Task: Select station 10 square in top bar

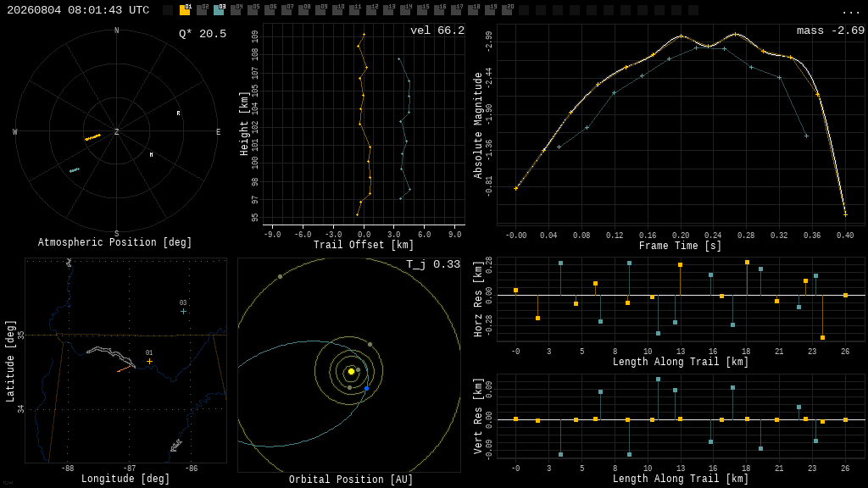Action: pos(337,10)
